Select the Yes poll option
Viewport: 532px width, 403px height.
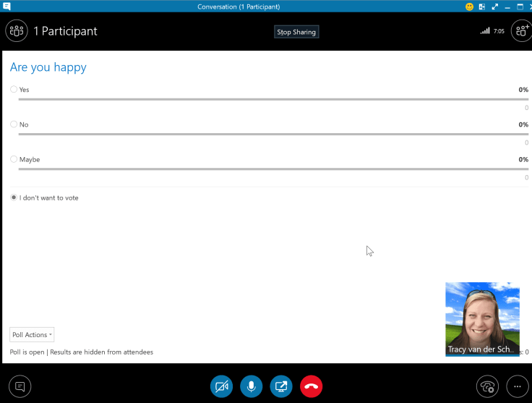click(14, 90)
